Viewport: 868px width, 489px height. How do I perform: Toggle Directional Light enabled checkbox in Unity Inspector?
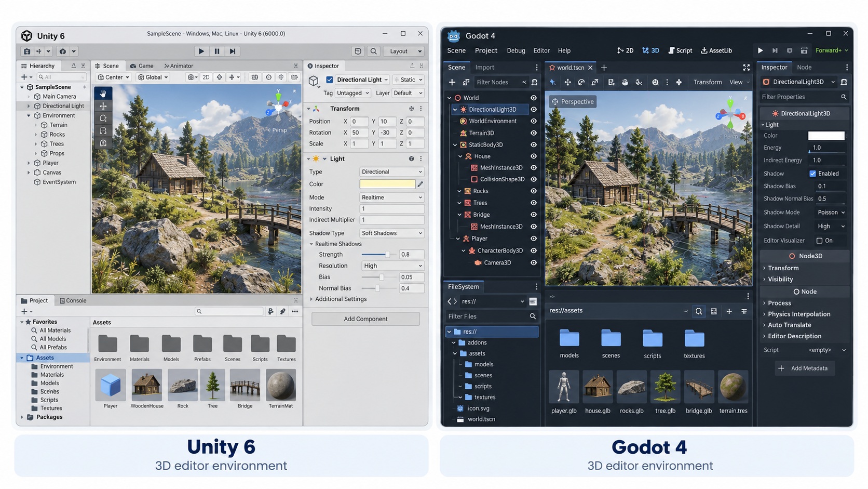330,80
